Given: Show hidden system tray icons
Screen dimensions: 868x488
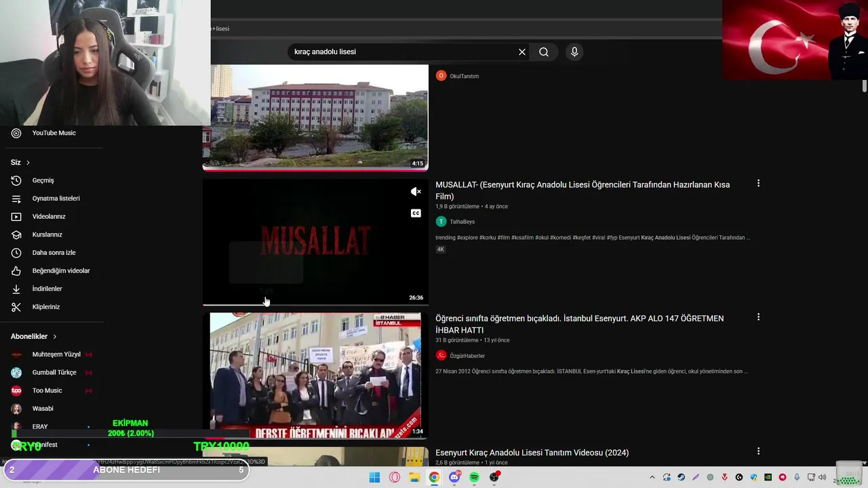Looking at the screenshot, I should pyautogui.click(x=652, y=477).
